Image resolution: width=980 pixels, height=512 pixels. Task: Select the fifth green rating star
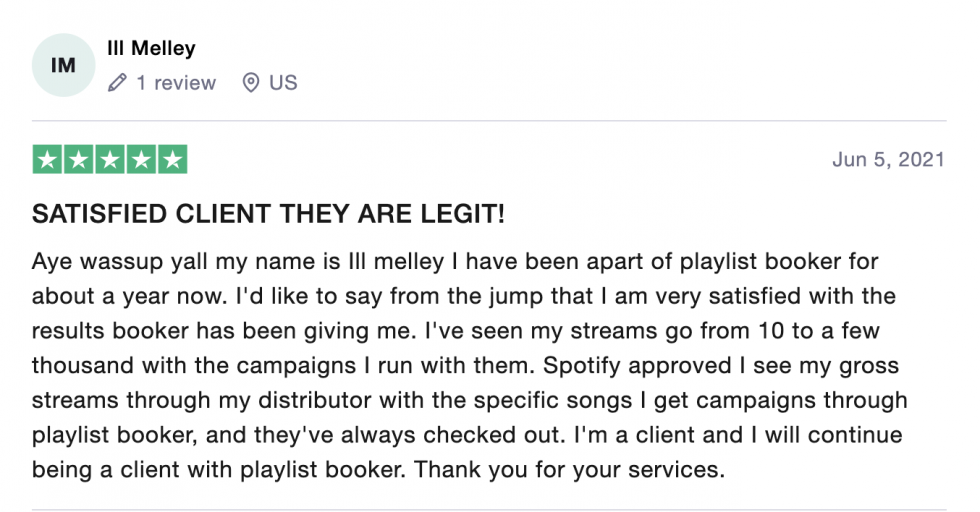172,159
